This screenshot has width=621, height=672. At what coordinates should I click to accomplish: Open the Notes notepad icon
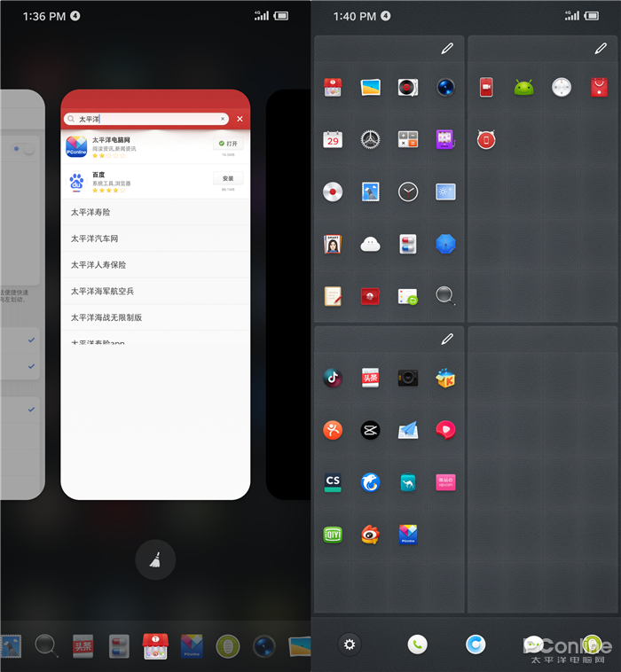pyautogui.click(x=333, y=296)
